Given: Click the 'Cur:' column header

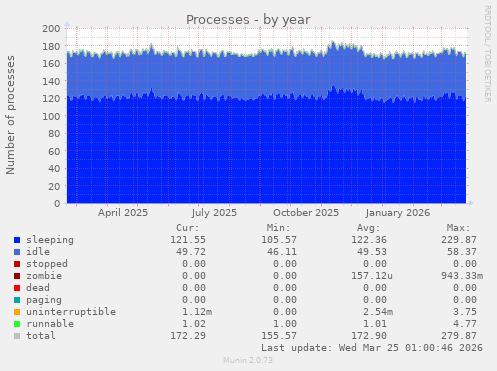Looking at the screenshot, I should (x=188, y=228).
